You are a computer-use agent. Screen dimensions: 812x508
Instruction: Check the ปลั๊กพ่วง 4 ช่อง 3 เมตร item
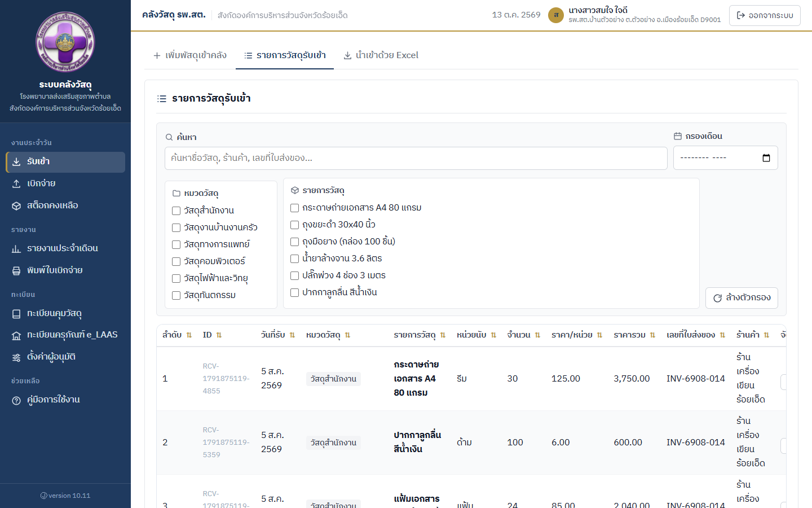[x=294, y=276]
